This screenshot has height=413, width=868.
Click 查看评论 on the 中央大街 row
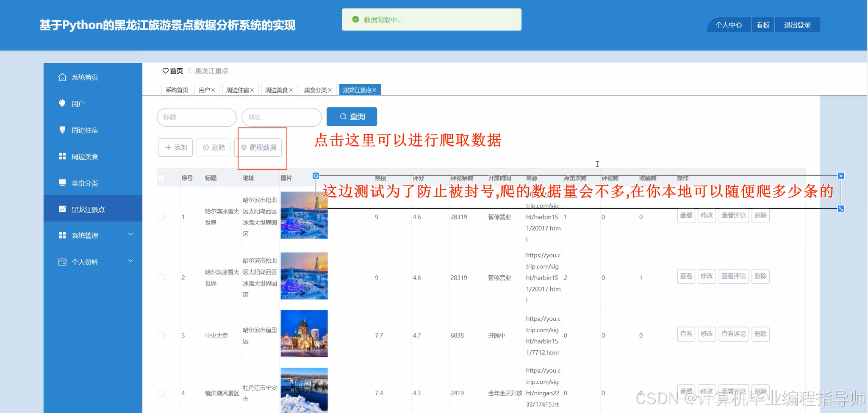click(x=733, y=334)
